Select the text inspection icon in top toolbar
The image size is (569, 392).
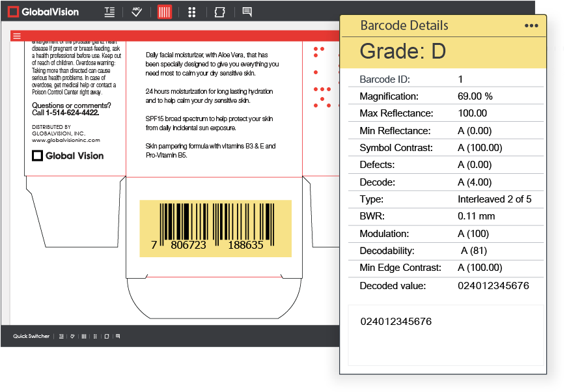(x=110, y=12)
